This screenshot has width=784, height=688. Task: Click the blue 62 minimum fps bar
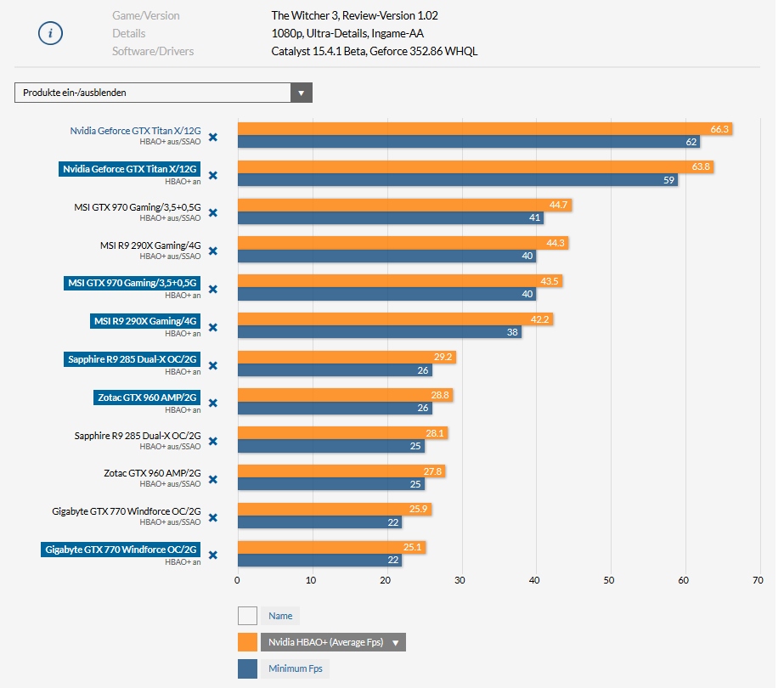(x=469, y=142)
